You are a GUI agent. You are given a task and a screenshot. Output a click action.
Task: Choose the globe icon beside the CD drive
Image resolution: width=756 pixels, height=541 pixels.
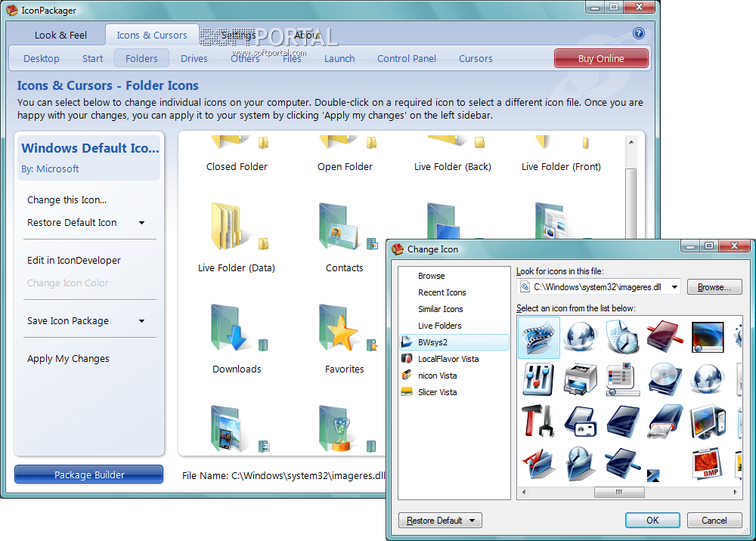coord(708,379)
